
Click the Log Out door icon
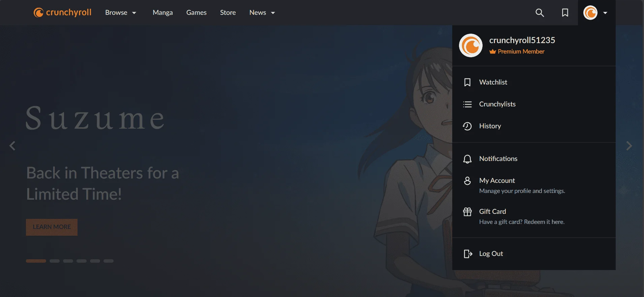468,254
